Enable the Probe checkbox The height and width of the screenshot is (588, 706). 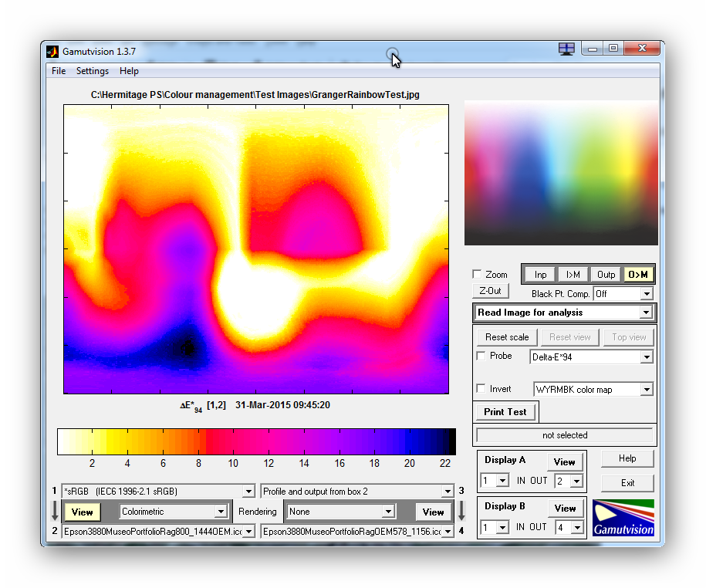[481, 356]
